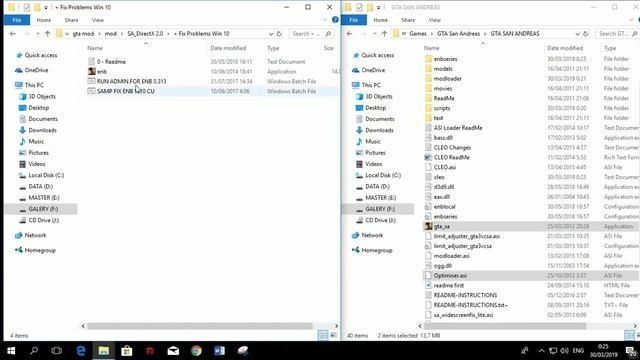Image resolution: width=640 pixels, height=360 pixels.
Task: Open Downloads in left window sidebar
Action: pyautogui.click(x=42, y=130)
